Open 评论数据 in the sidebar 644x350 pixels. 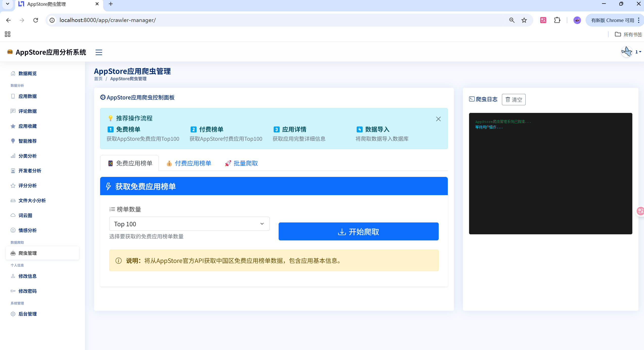point(27,111)
